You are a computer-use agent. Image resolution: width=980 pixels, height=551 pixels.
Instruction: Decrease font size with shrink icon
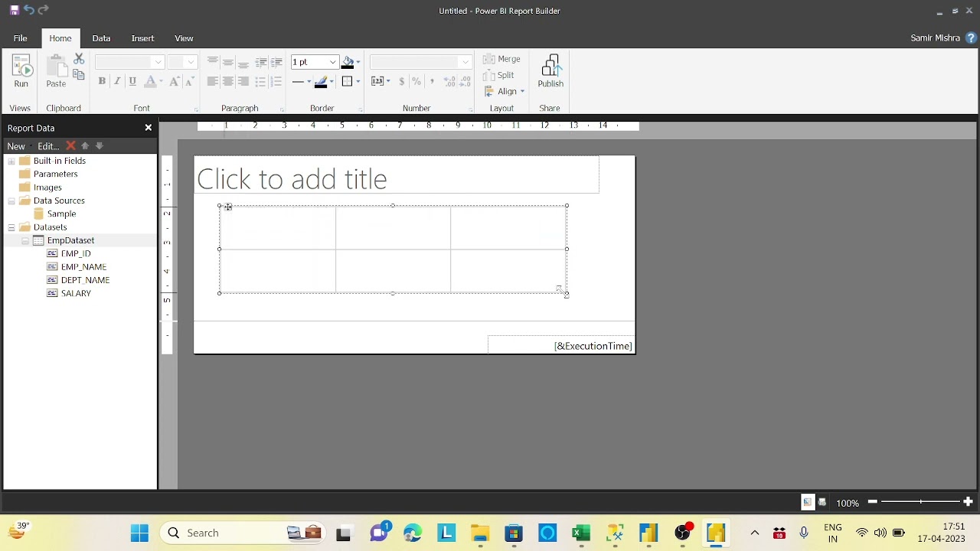click(190, 81)
